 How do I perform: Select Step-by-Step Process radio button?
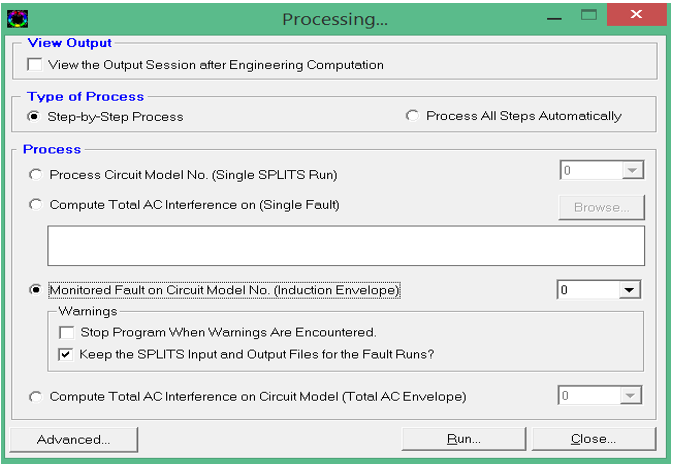34,116
